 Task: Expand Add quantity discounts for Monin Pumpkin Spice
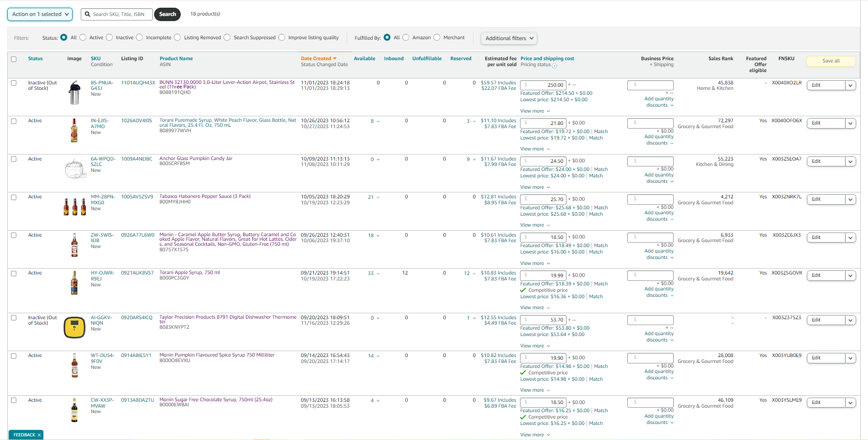click(x=659, y=375)
